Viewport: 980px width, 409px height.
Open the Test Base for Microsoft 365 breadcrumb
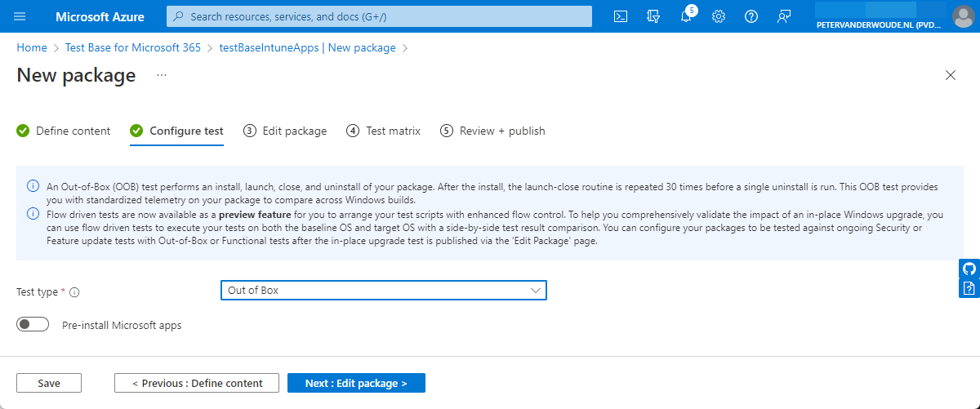(x=133, y=48)
